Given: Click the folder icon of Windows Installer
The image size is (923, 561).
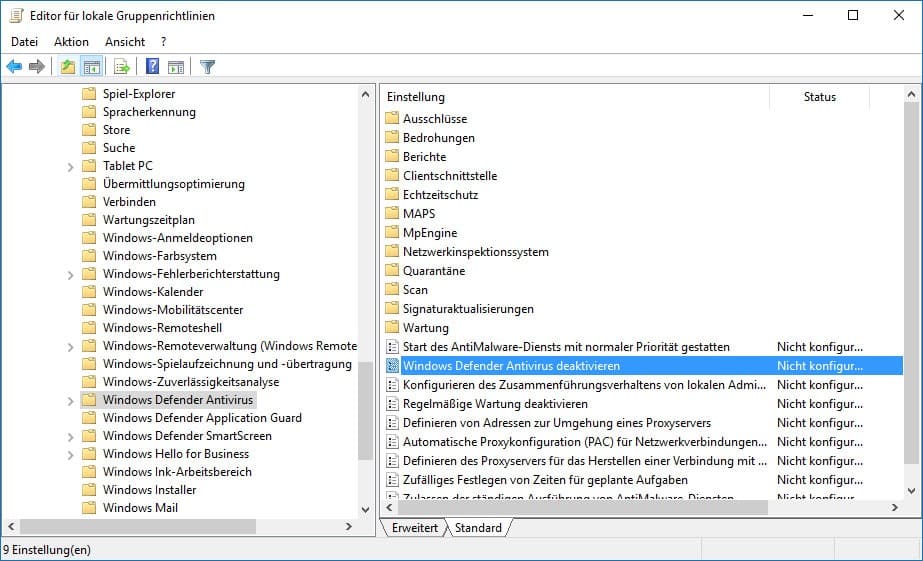Looking at the screenshot, I should (89, 489).
